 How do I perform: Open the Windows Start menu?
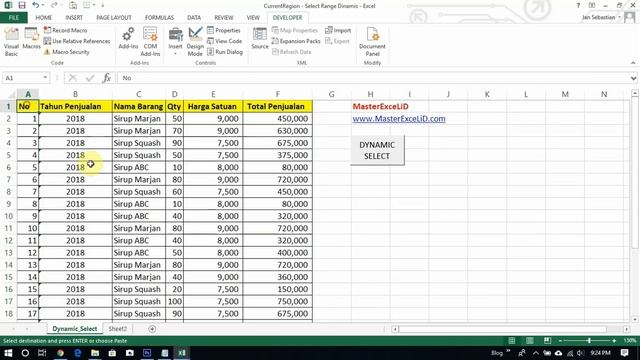pyautogui.click(x=8, y=353)
